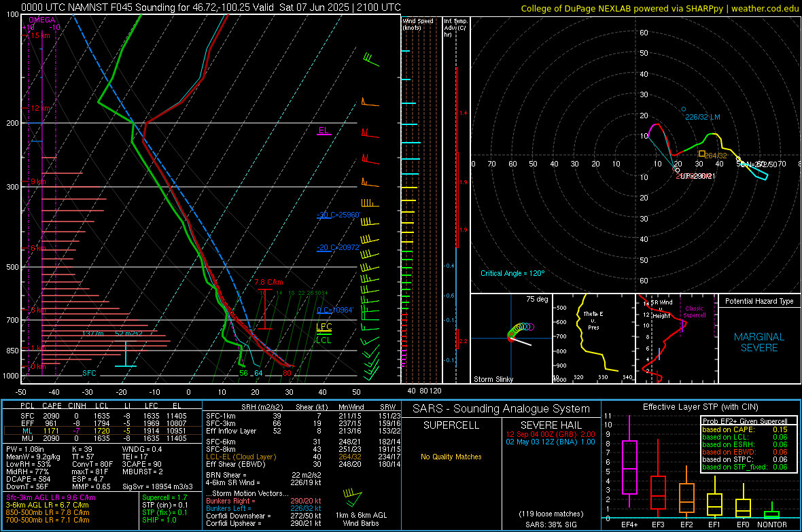Click the Effective Layer STP (with CIN) title
Image resolution: width=802 pixels, height=532 pixels.
coord(701,407)
